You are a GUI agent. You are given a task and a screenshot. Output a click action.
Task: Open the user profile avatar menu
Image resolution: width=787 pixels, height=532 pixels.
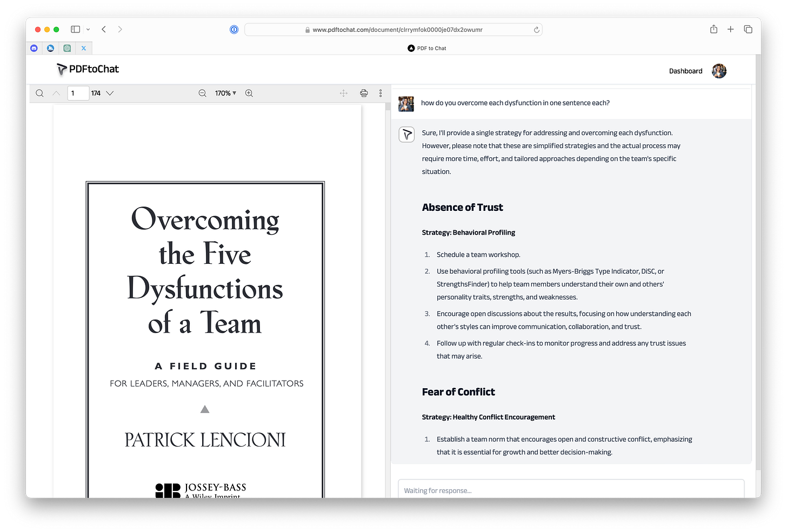[x=719, y=71]
